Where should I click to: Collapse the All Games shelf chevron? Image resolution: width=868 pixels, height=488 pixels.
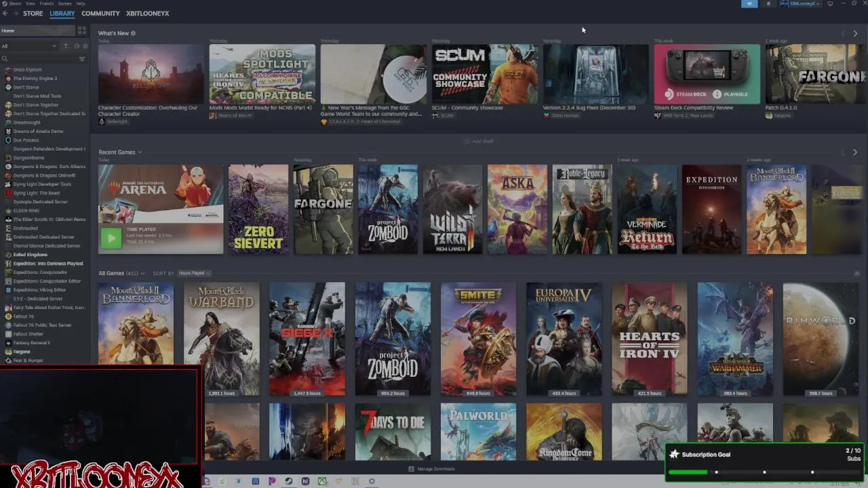coord(856,273)
